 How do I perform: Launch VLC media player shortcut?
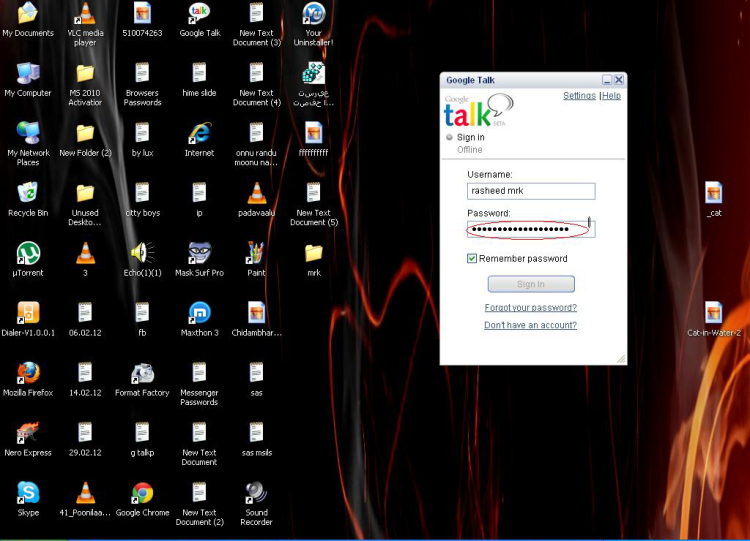click(85, 13)
